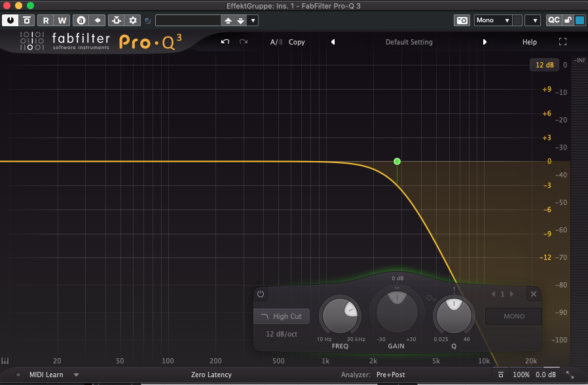Click the FabFilter logo icon
Image resolution: width=588 pixels, height=385 pixels.
(32, 41)
